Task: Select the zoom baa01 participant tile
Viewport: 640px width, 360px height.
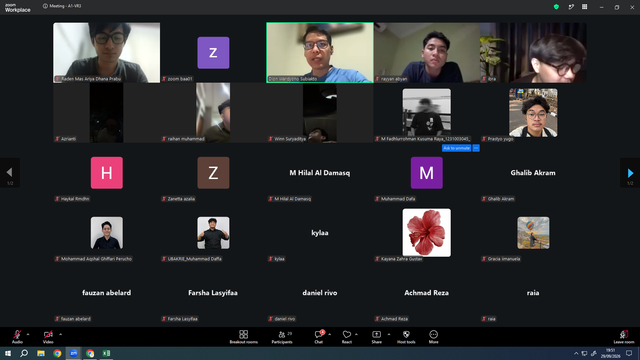Action: [213, 53]
